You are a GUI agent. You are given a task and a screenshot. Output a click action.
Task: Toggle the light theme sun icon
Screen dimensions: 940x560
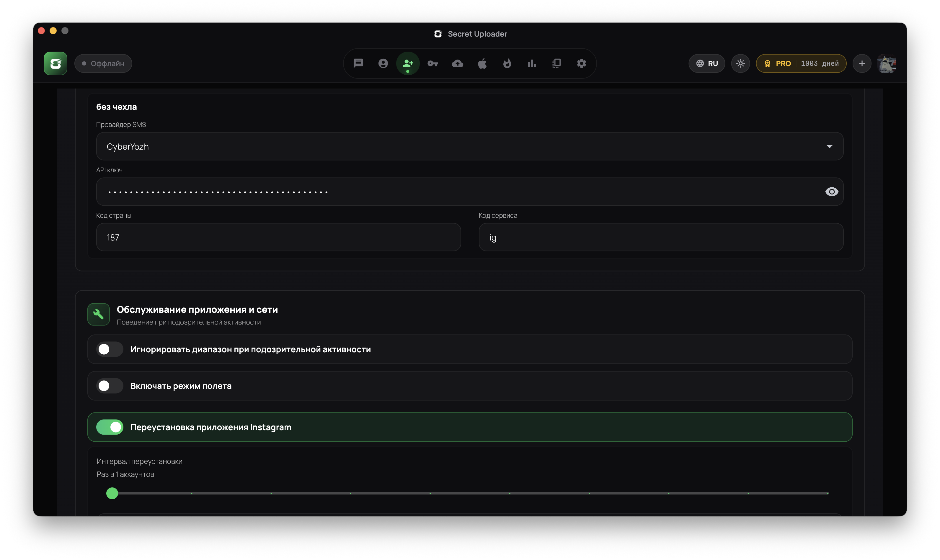740,63
